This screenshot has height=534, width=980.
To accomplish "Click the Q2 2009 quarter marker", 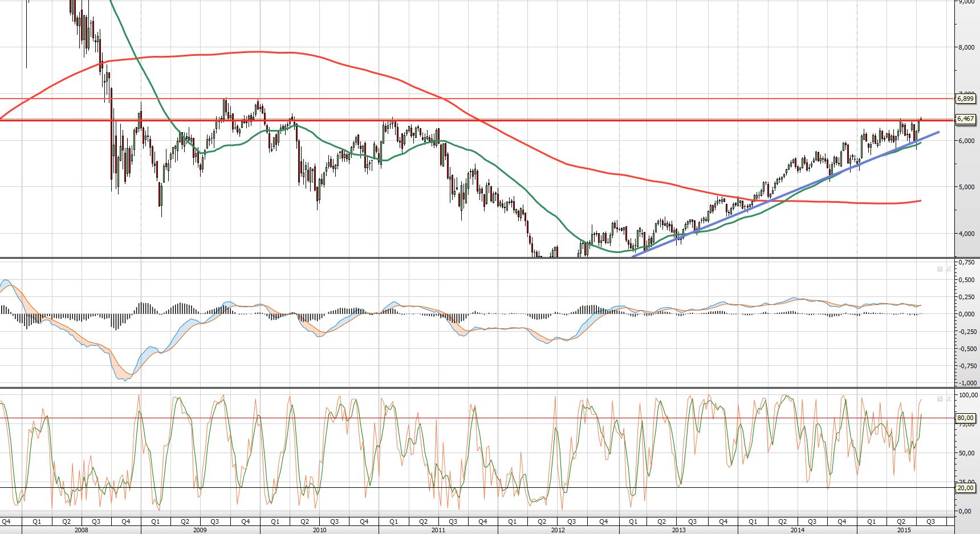I will point(185,521).
